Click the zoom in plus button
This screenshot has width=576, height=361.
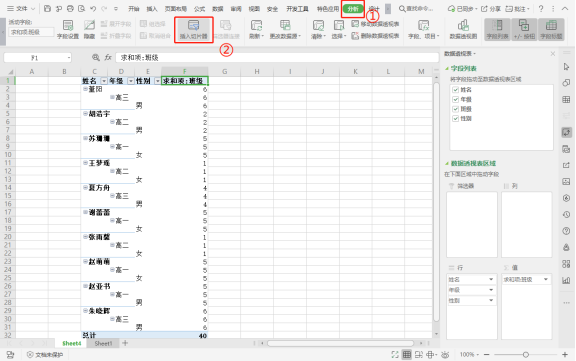click(x=565, y=354)
